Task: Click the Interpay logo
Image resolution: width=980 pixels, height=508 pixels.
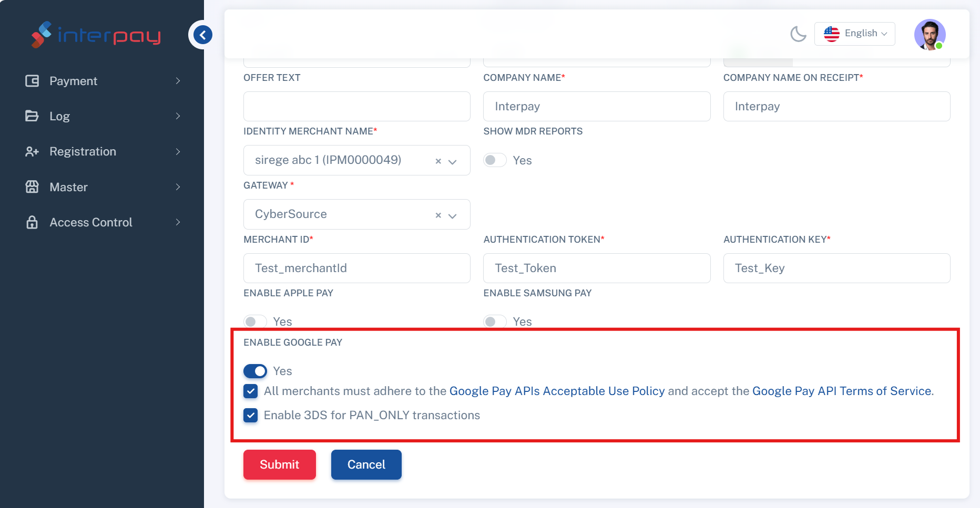Action: [96, 35]
